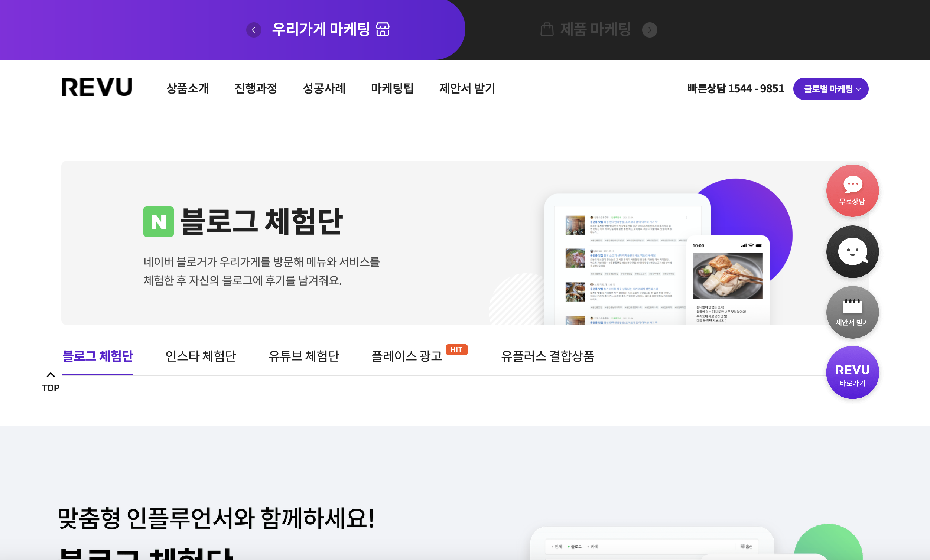
Task: Click the 제안서 받기 floating round button
Action: (852, 312)
